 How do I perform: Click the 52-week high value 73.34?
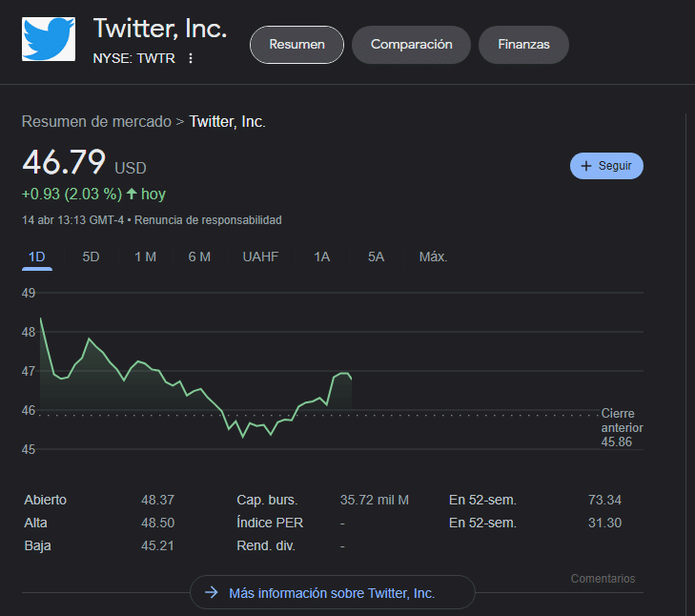(x=604, y=500)
